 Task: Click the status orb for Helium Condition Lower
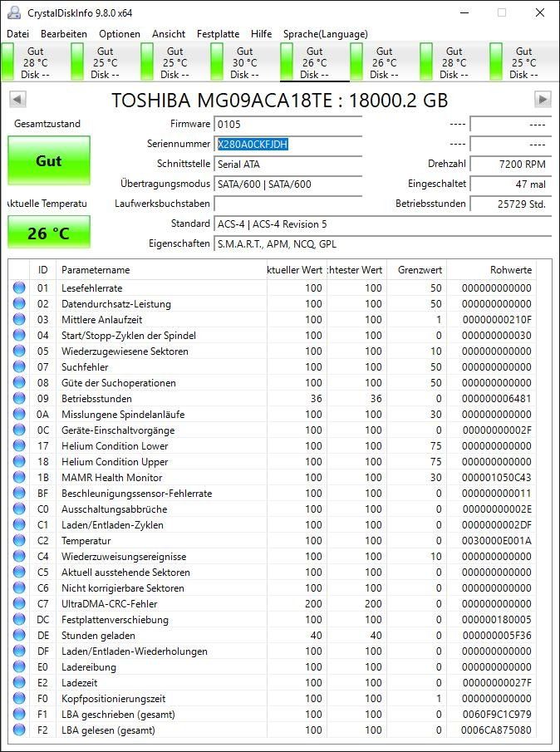(19, 445)
